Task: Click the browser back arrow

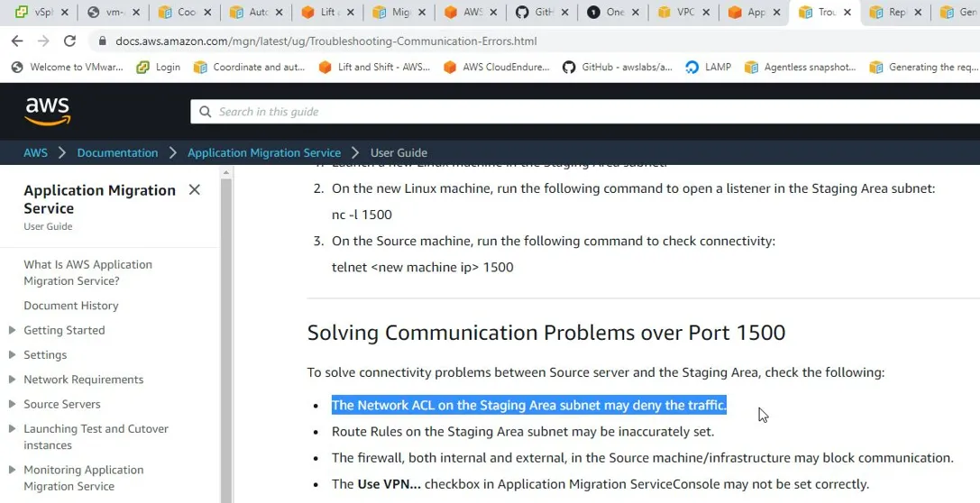Action: [17, 41]
